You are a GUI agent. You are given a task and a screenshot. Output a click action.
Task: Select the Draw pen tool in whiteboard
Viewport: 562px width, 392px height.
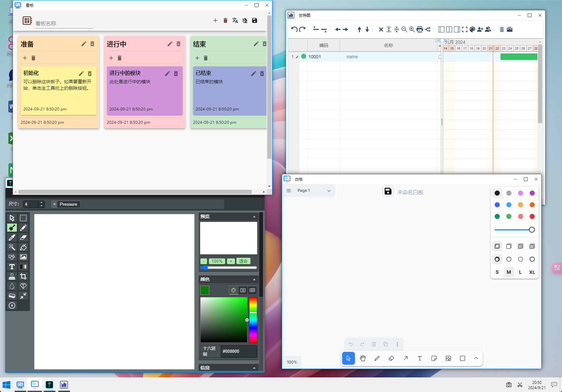click(x=377, y=358)
